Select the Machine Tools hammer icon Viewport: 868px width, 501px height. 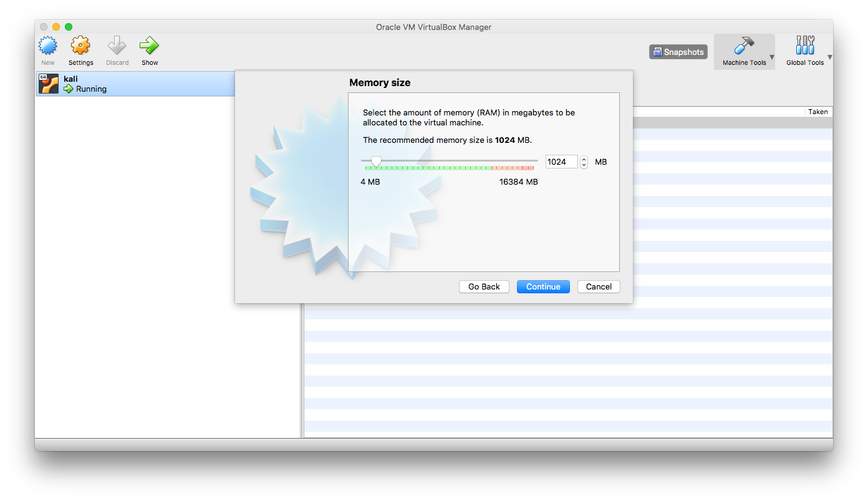[743, 46]
